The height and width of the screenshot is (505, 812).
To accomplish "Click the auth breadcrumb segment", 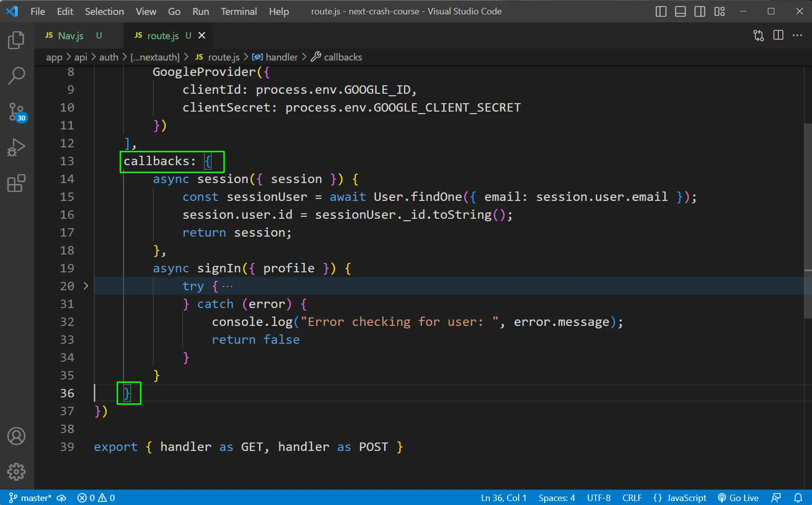I will pyautogui.click(x=109, y=57).
